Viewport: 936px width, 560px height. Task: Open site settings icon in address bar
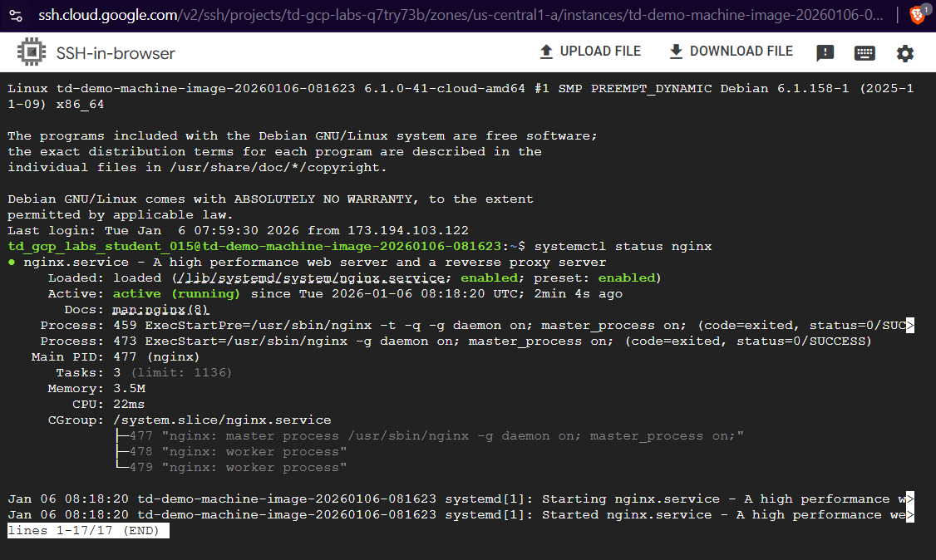click(16, 16)
